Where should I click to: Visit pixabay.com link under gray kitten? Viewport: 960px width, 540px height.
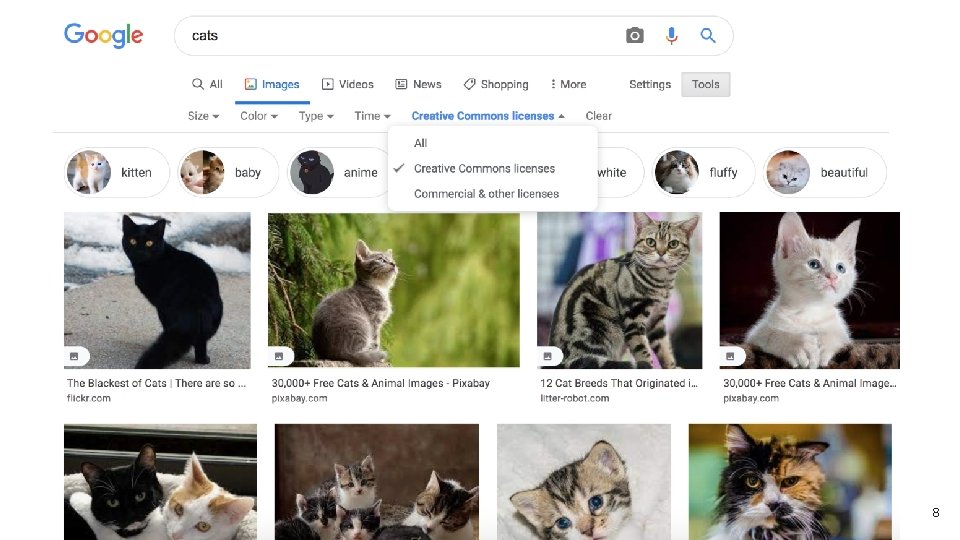(299, 398)
